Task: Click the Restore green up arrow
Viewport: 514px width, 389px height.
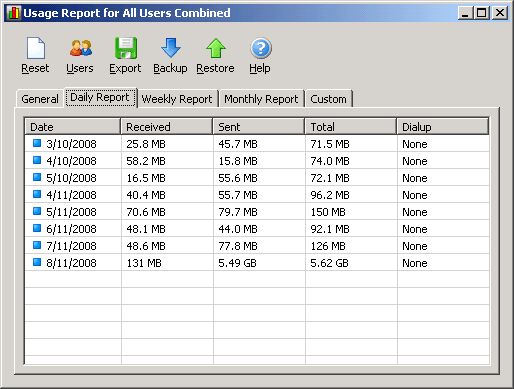Action: click(x=216, y=48)
